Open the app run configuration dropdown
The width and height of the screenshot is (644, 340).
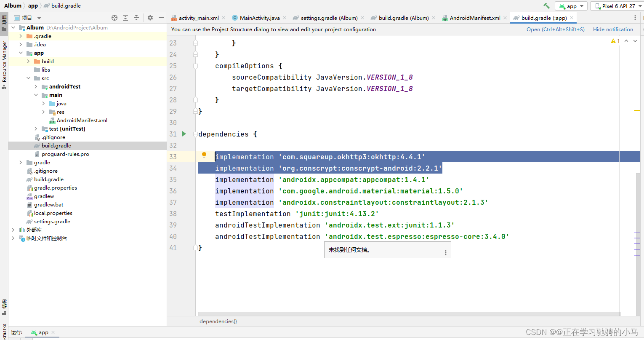pos(572,6)
